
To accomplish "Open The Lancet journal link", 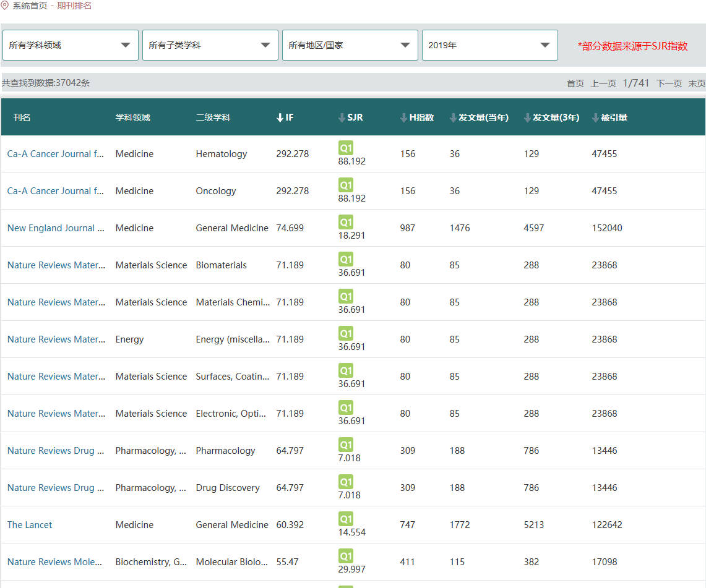I will [x=30, y=525].
